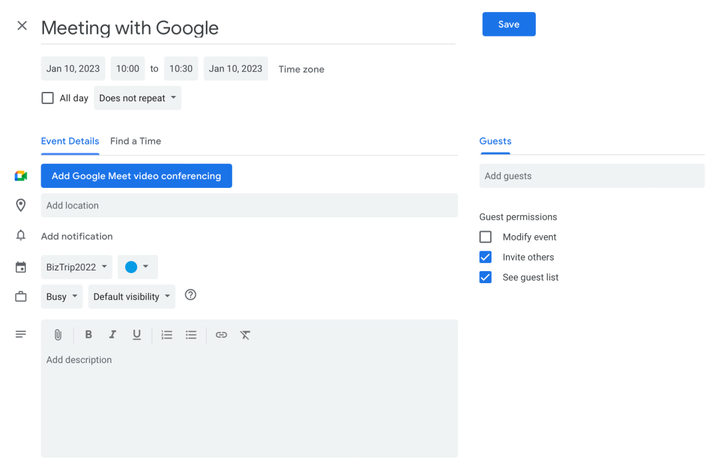Select the Guests tab
The width and height of the screenshot is (720, 465).
[x=495, y=141]
